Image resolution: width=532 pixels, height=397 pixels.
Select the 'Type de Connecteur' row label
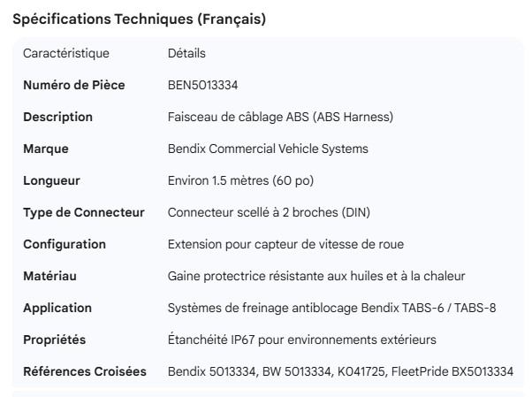[81, 212]
